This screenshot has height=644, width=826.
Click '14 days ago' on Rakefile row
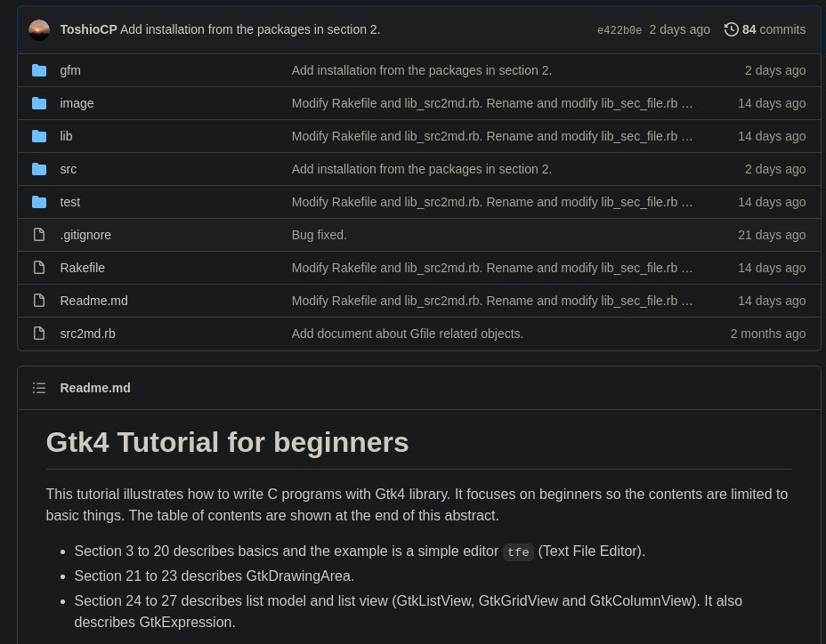coord(772,268)
